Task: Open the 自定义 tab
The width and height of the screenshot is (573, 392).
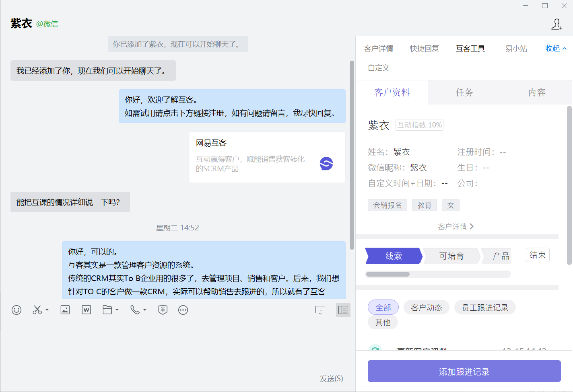Action: point(379,68)
